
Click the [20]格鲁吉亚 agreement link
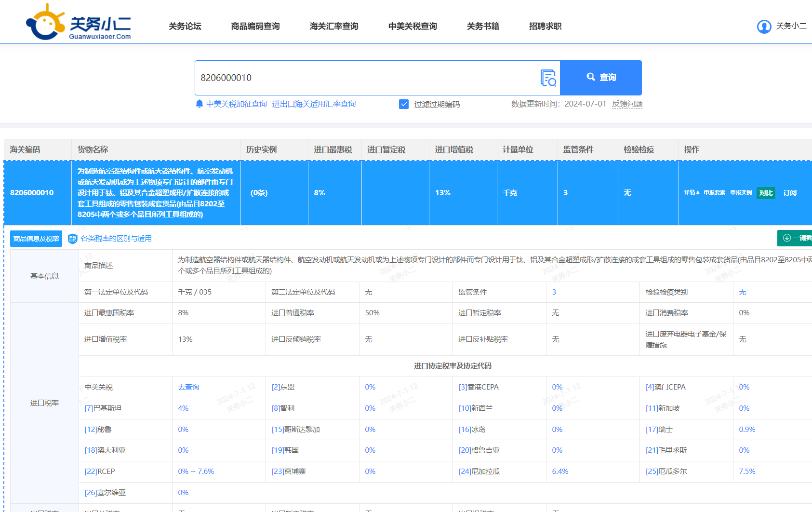tap(479, 450)
